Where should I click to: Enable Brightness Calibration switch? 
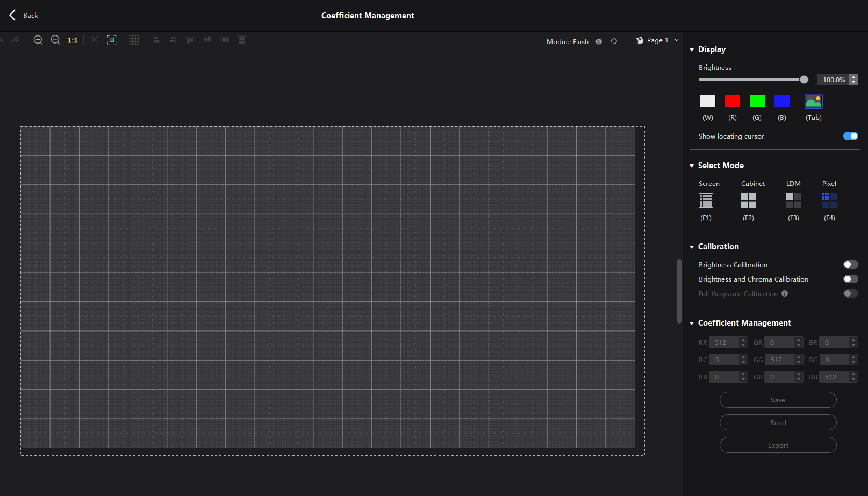(851, 264)
